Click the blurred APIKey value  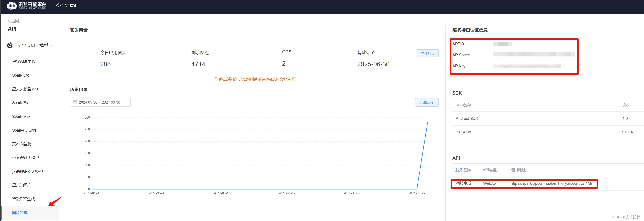(529, 66)
